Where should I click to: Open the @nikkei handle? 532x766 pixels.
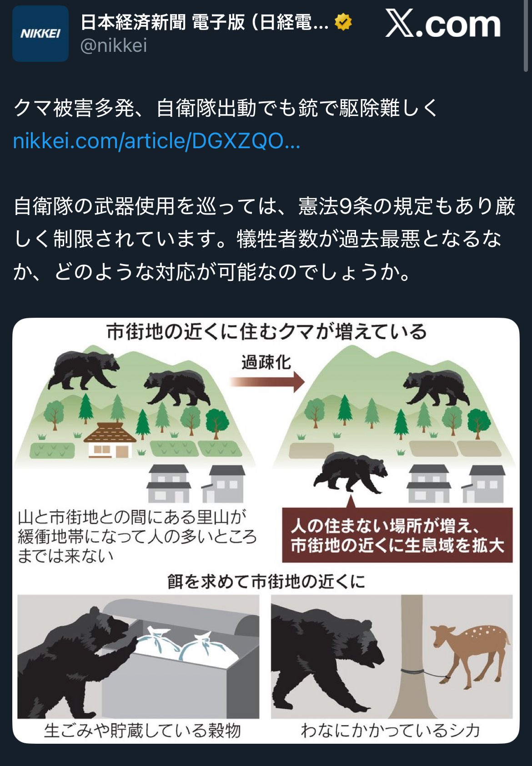[114, 45]
